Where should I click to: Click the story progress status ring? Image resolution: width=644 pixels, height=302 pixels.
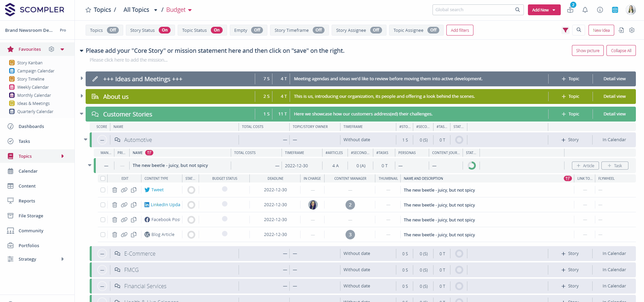tap(471, 166)
